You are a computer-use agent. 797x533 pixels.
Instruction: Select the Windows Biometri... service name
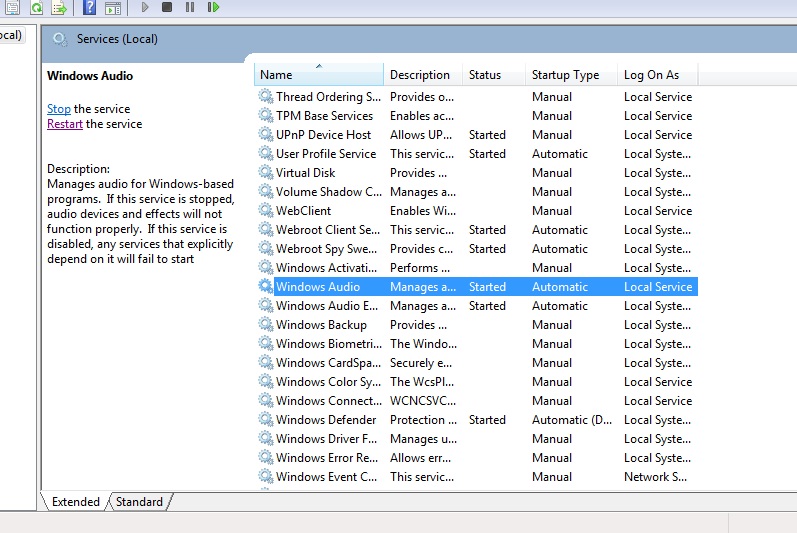tap(329, 343)
